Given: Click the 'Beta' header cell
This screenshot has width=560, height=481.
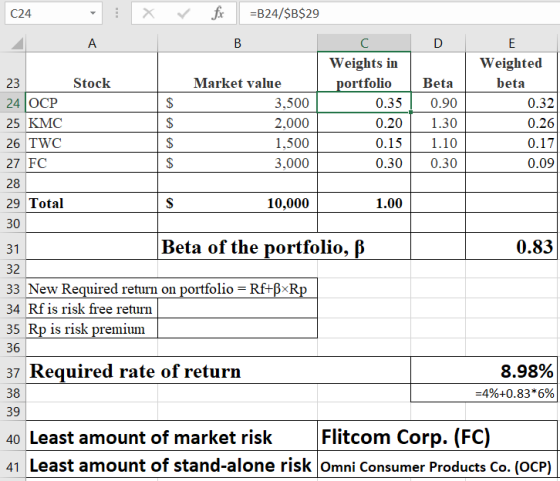Looking at the screenshot, I should (x=438, y=72).
